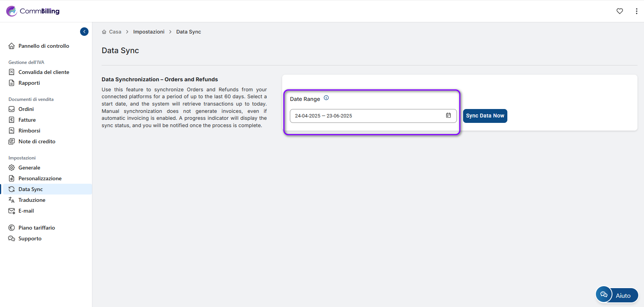Select Note di credito
644x307 pixels.
click(x=37, y=141)
